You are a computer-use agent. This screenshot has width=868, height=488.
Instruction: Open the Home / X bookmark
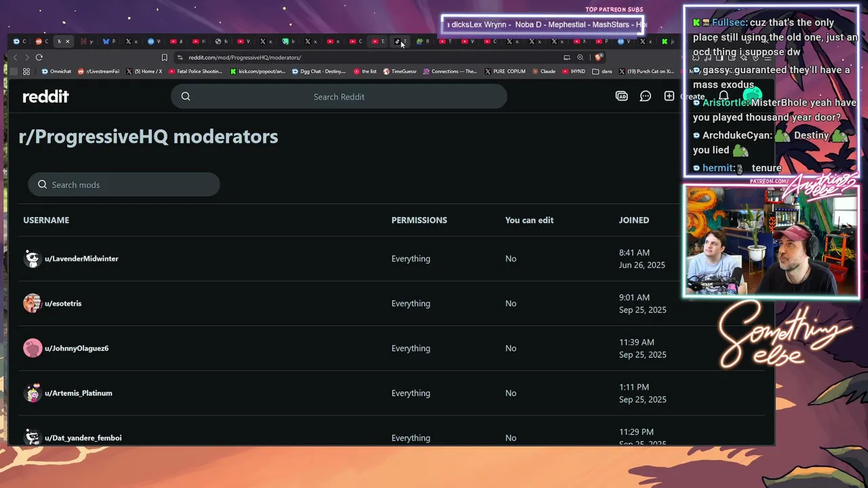144,71
